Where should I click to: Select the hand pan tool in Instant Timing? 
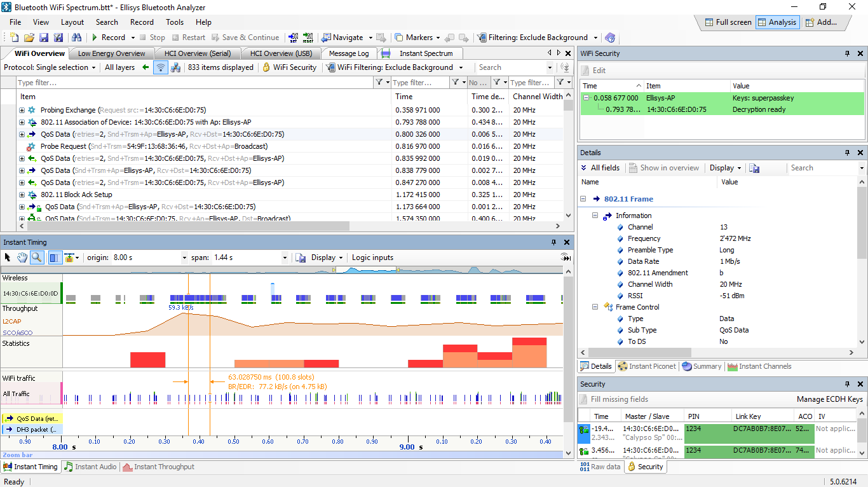tap(22, 257)
